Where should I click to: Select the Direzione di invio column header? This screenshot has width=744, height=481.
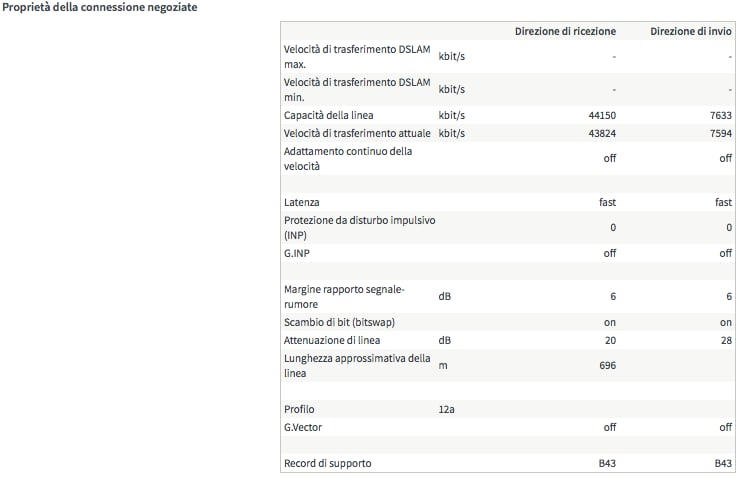tap(691, 31)
